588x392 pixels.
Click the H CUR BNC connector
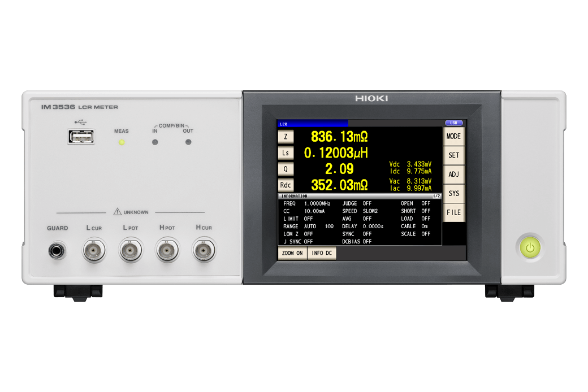(204, 250)
